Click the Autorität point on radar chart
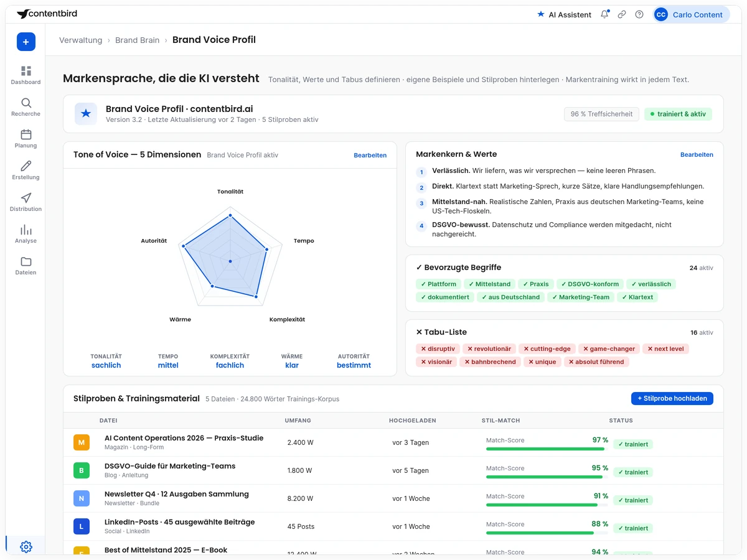Viewport: 747px width, 560px height. tap(183, 246)
